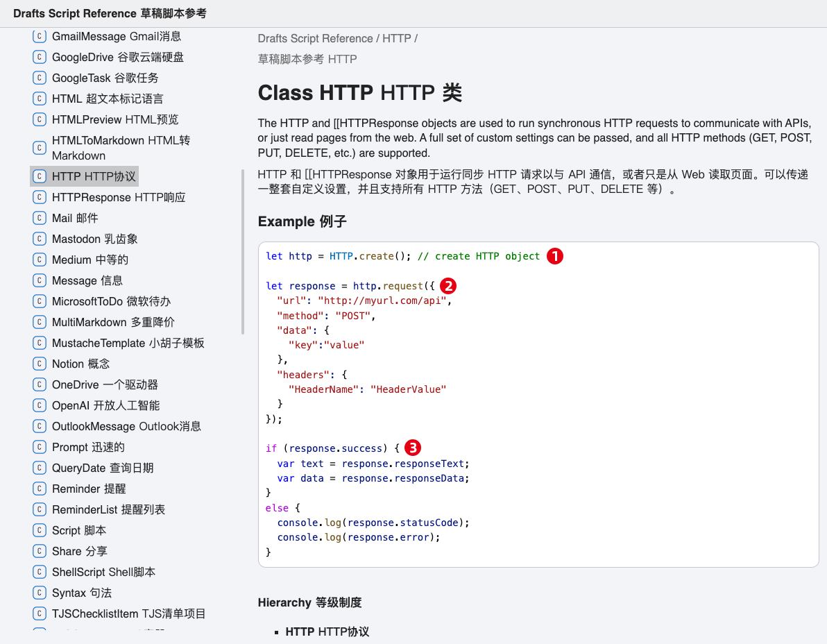
Task: Go to Notion class page
Action: tap(80, 364)
